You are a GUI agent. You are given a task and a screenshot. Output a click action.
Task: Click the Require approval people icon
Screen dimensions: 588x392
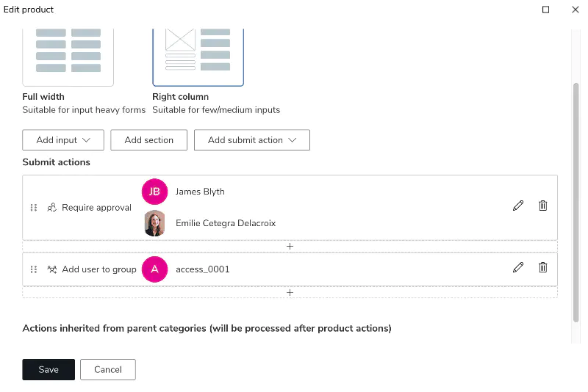pos(51,208)
